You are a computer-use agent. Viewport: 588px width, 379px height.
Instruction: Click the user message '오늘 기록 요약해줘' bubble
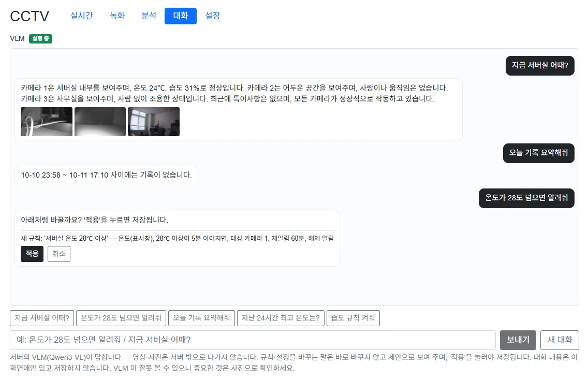coord(538,153)
